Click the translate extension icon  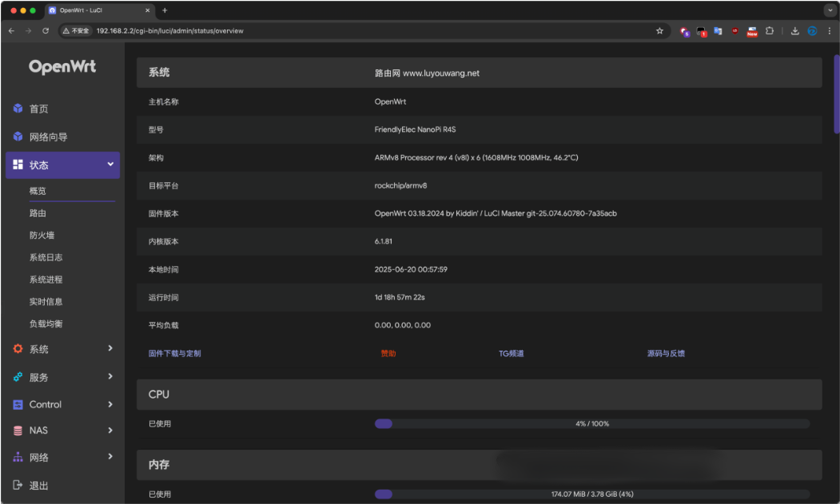click(718, 31)
